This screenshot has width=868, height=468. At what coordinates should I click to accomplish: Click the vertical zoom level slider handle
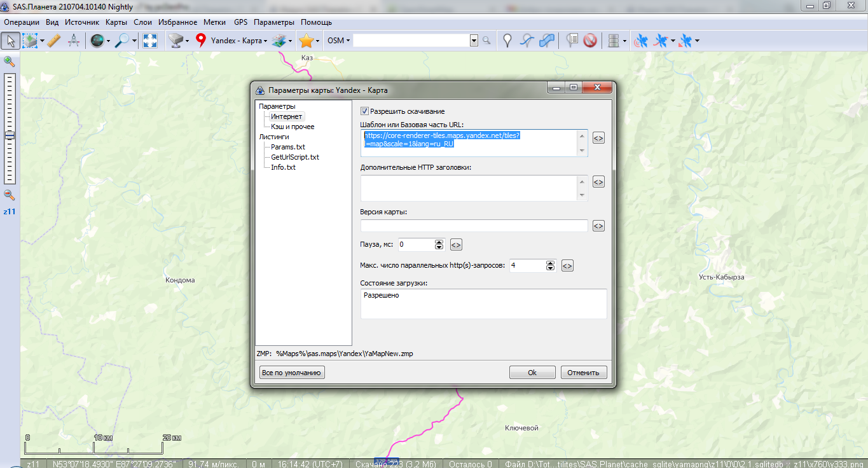coord(10,135)
